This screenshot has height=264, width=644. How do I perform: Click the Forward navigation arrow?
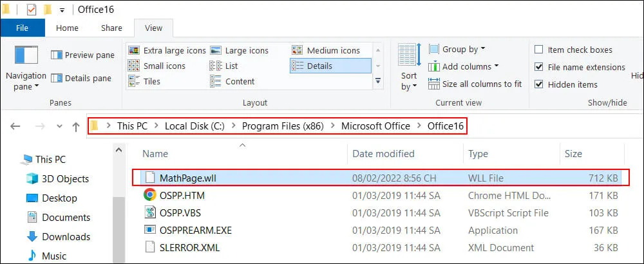pyautogui.click(x=40, y=126)
